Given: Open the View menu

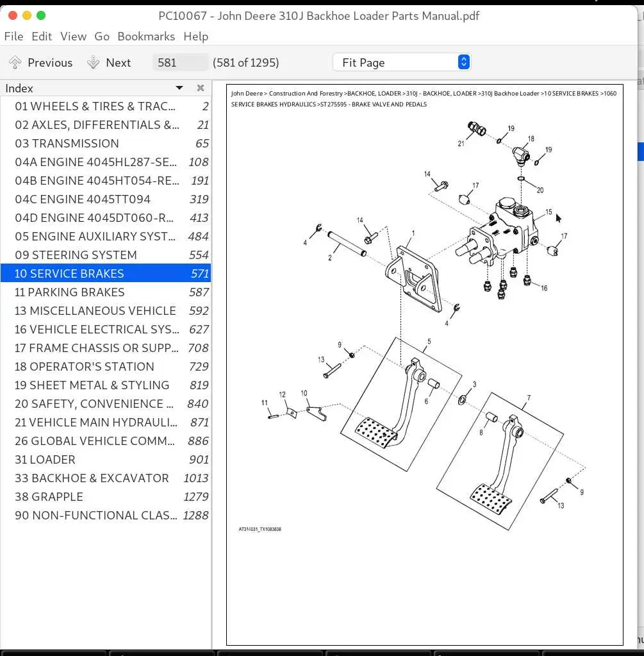Looking at the screenshot, I should [x=73, y=37].
